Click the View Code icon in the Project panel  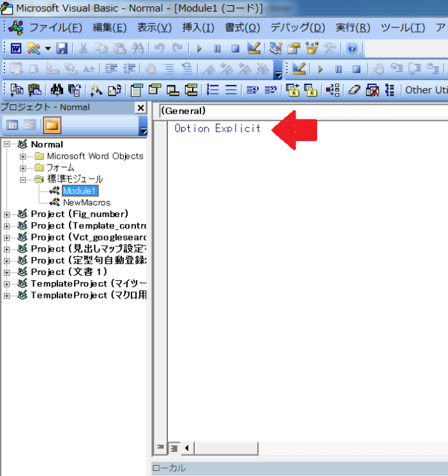tap(12, 125)
